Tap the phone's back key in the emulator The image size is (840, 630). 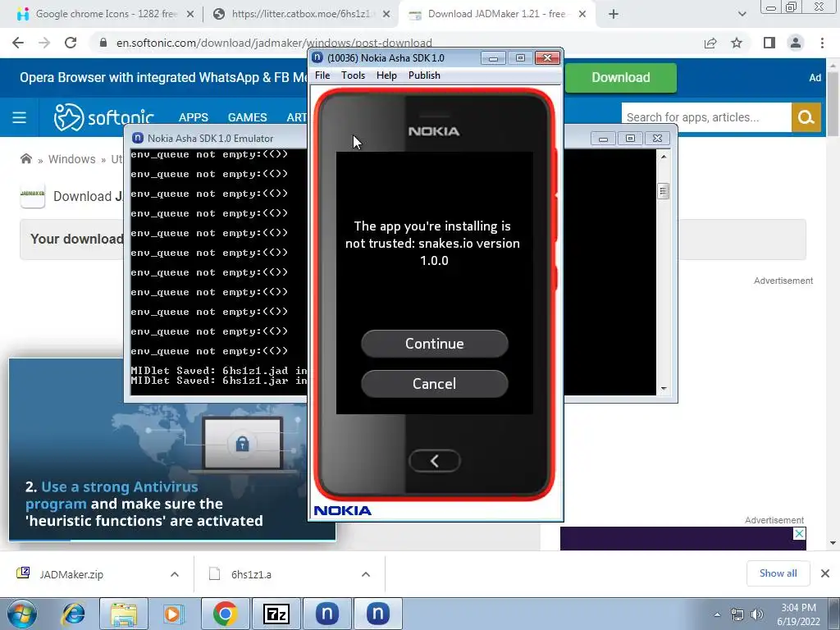(x=434, y=461)
